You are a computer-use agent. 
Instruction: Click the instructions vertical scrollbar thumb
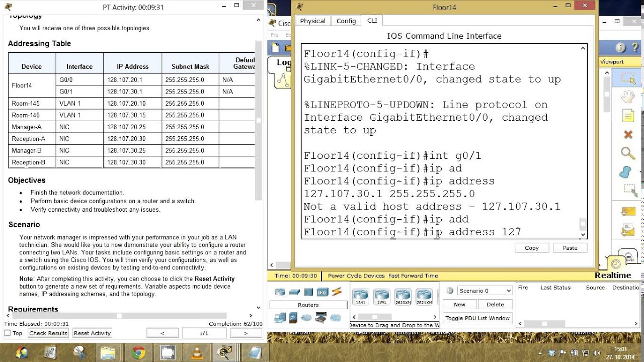(259, 120)
